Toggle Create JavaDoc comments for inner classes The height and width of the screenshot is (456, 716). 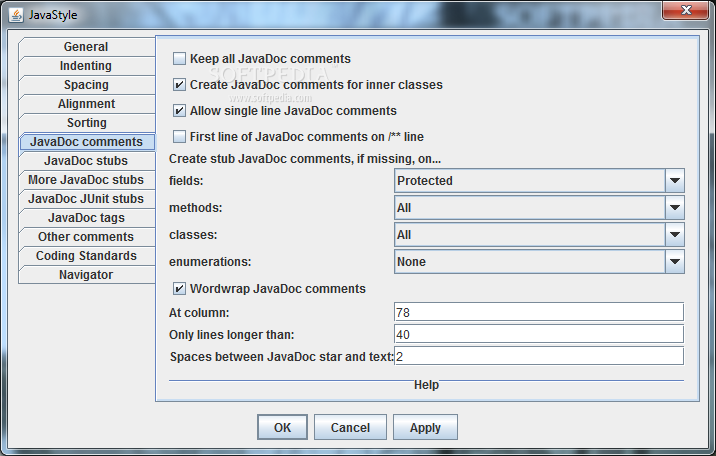pos(179,84)
